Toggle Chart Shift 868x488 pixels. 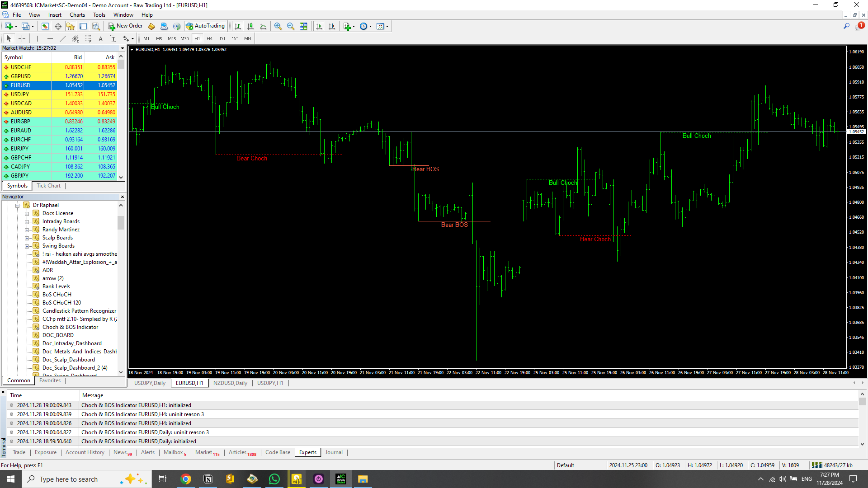pos(332,26)
